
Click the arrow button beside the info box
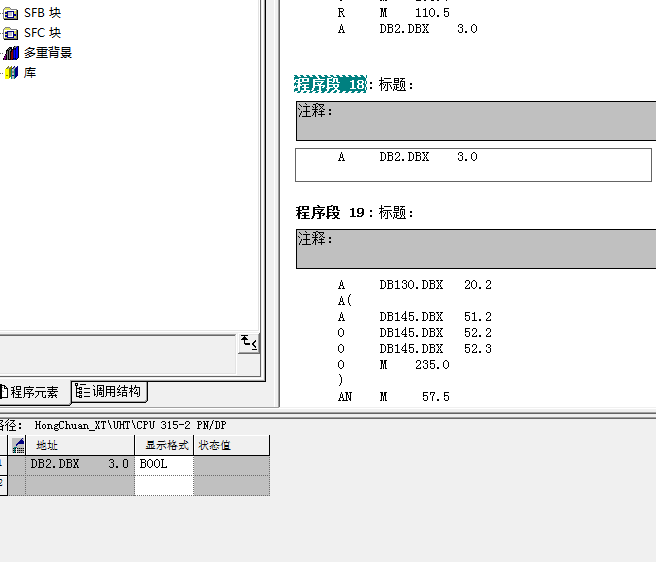[x=249, y=343]
